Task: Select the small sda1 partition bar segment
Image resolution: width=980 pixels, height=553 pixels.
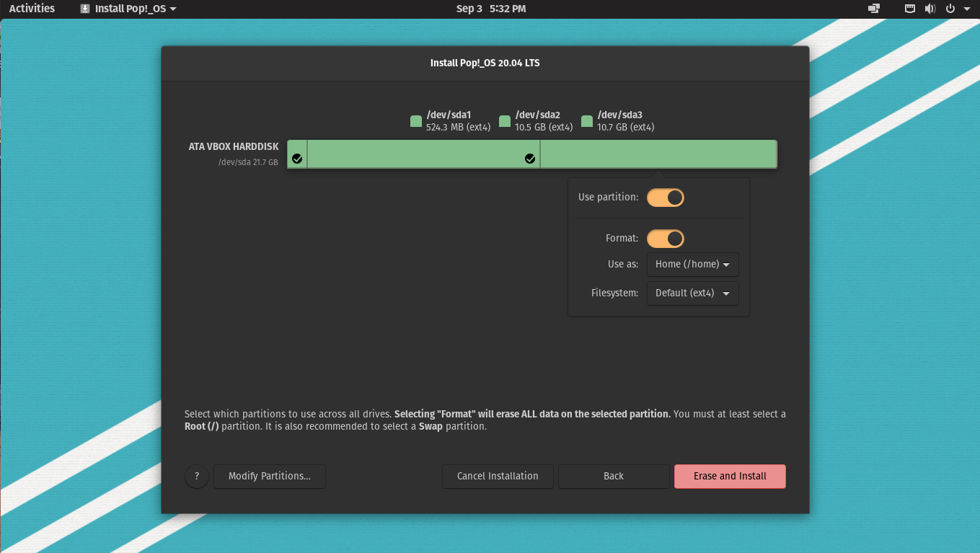Action: 297,154
